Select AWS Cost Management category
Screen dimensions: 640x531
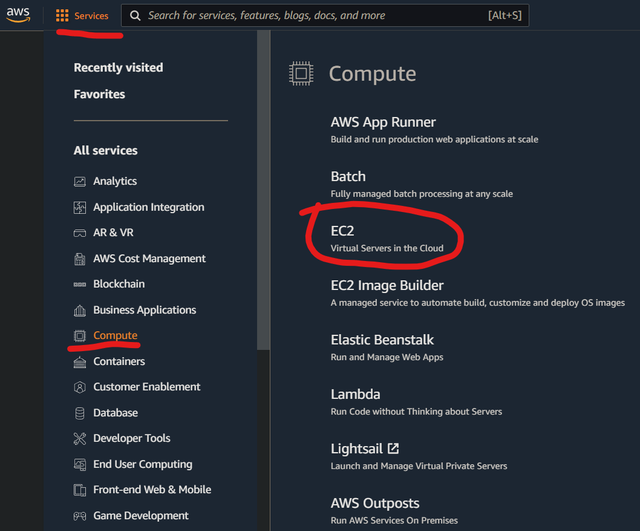point(149,259)
